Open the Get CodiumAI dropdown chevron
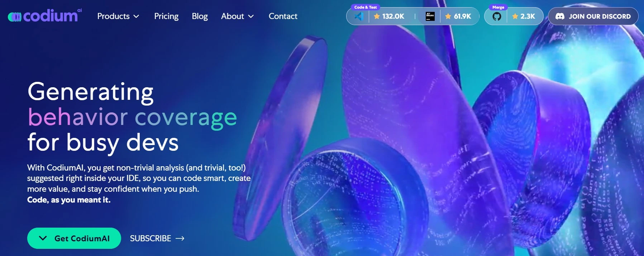This screenshot has width=644, height=256. point(43,238)
